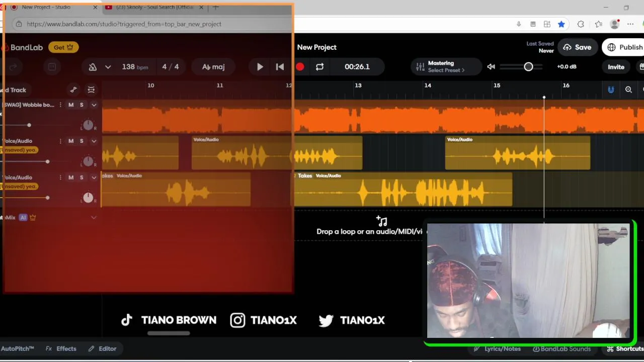Mute the first Voice/Audio track
The width and height of the screenshot is (644, 362).
click(71, 141)
